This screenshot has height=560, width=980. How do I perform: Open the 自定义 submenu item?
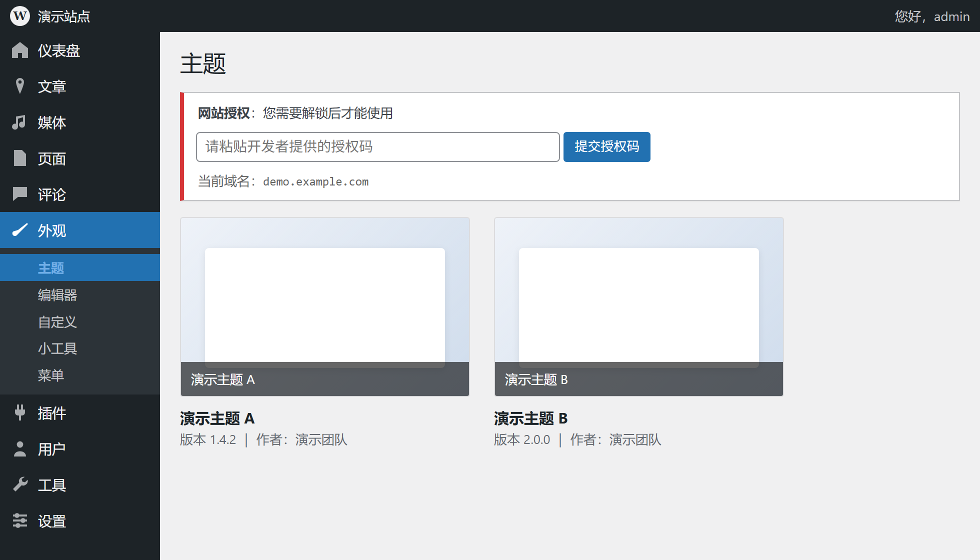point(80,321)
